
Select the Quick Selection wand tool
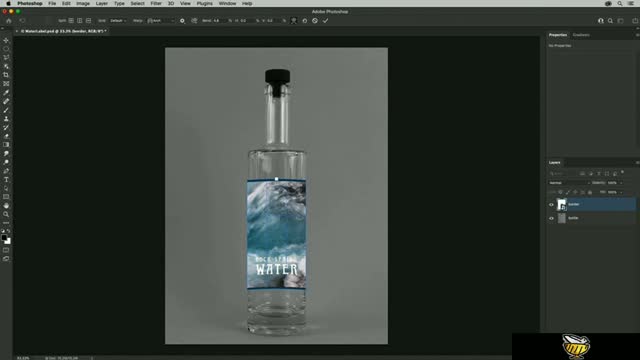click(6, 66)
